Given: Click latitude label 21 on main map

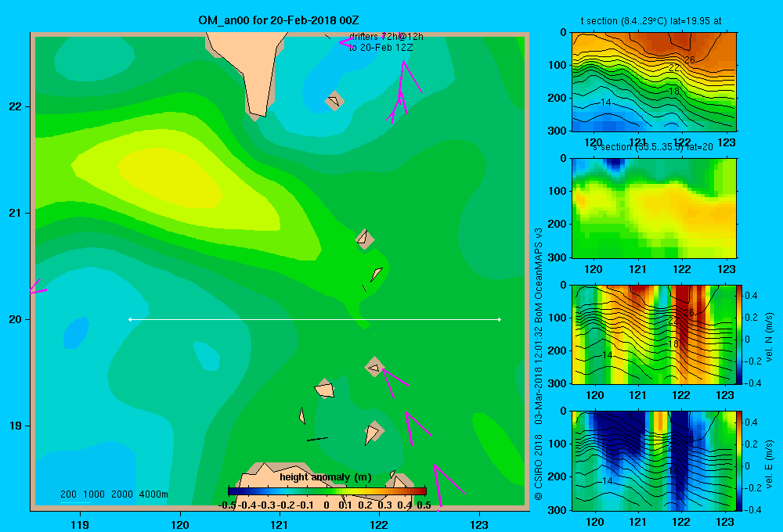Looking at the screenshot, I should click(16, 213).
